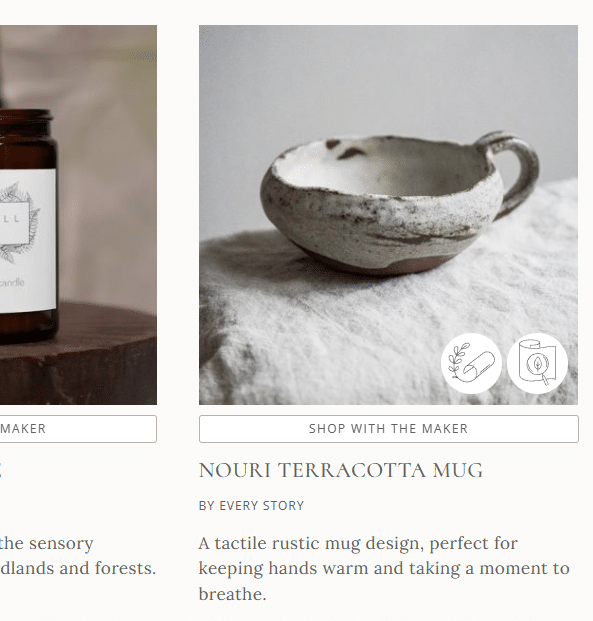Click the blue candle title fragment at left edge
The image size is (593, 621).
[0, 471]
